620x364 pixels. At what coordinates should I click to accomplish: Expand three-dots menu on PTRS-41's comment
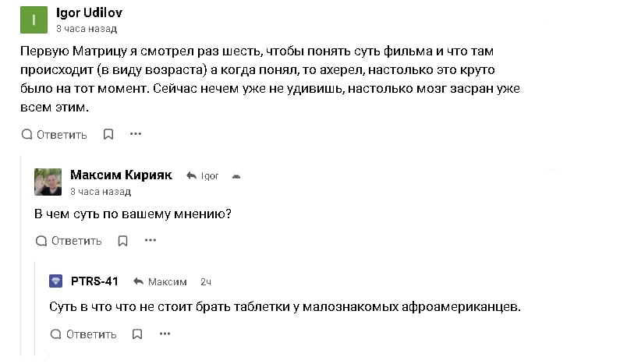pos(165,334)
